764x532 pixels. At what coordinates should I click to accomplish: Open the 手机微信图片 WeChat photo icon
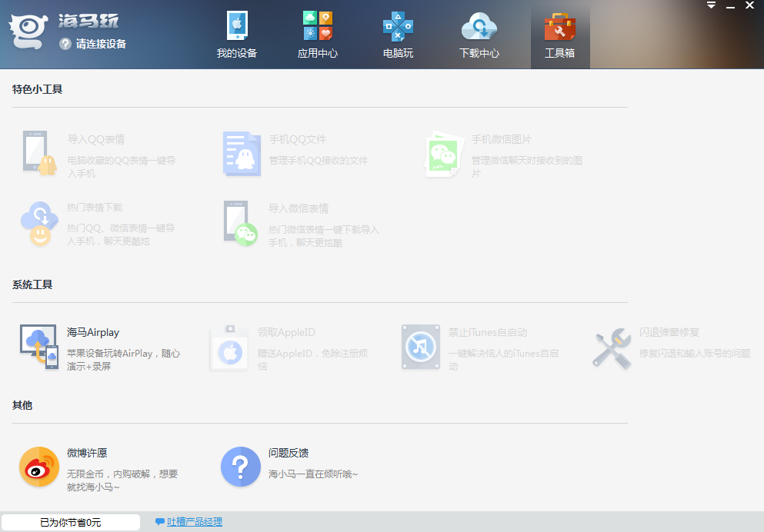coord(443,154)
